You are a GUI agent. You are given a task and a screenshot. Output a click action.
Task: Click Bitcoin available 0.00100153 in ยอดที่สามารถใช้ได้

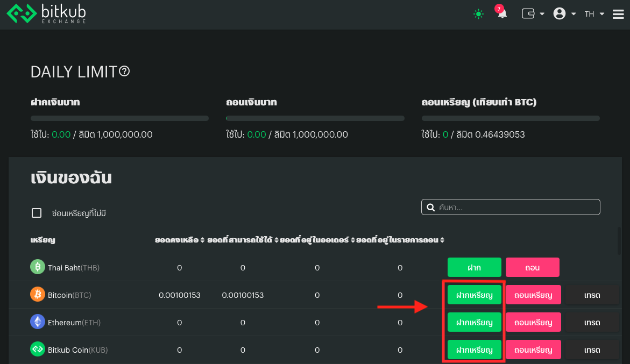coord(243,295)
